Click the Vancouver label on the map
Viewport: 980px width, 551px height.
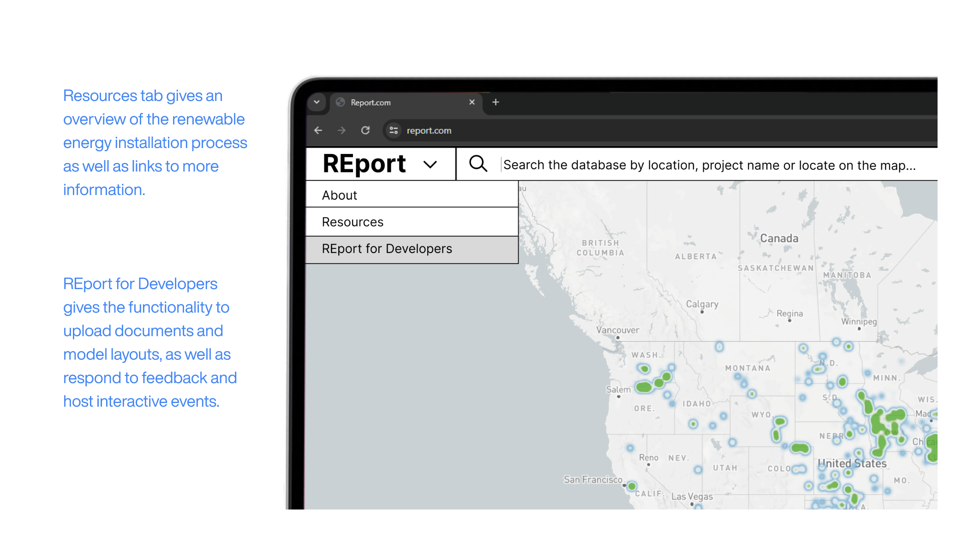click(617, 330)
